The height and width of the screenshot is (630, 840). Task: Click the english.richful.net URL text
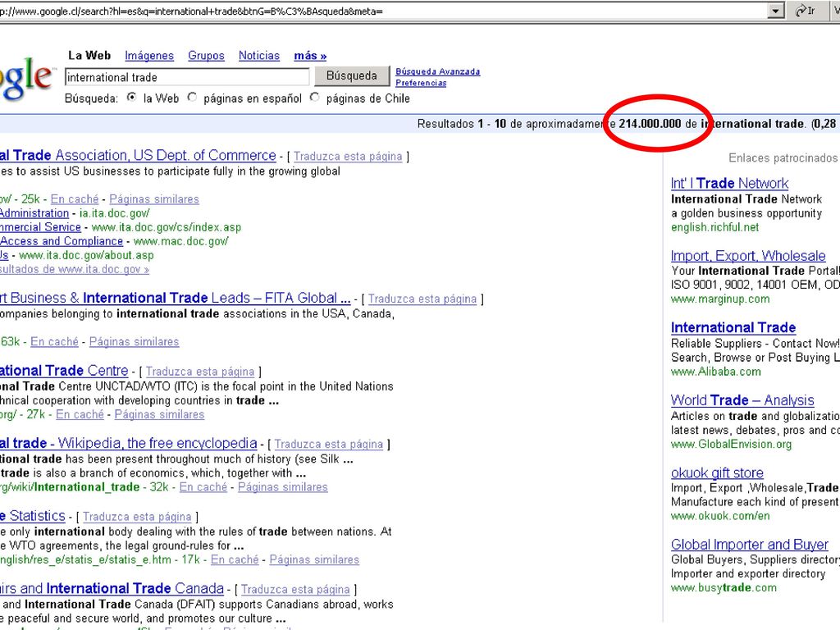point(714,227)
